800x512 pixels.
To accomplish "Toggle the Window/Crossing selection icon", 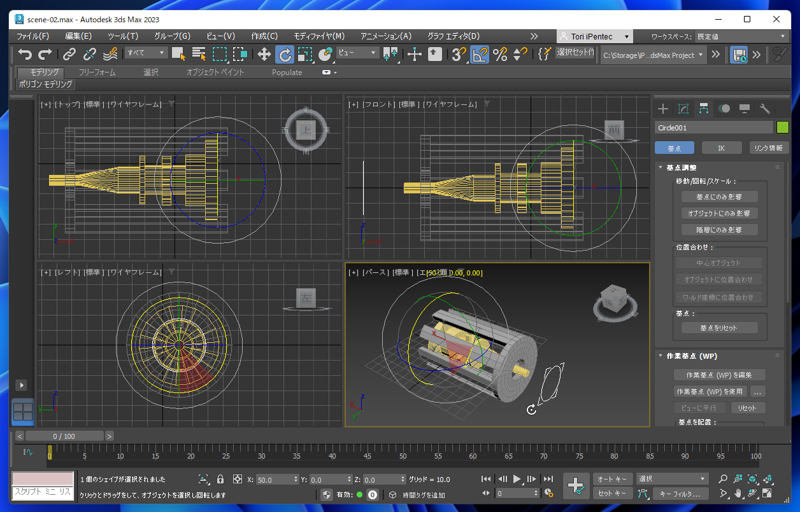I will pyautogui.click(x=240, y=54).
